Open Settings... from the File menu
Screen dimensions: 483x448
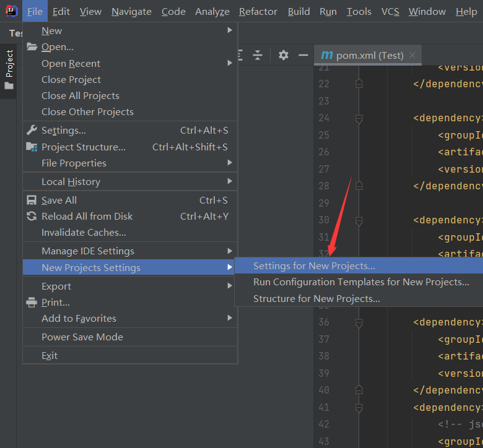coord(130,130)
